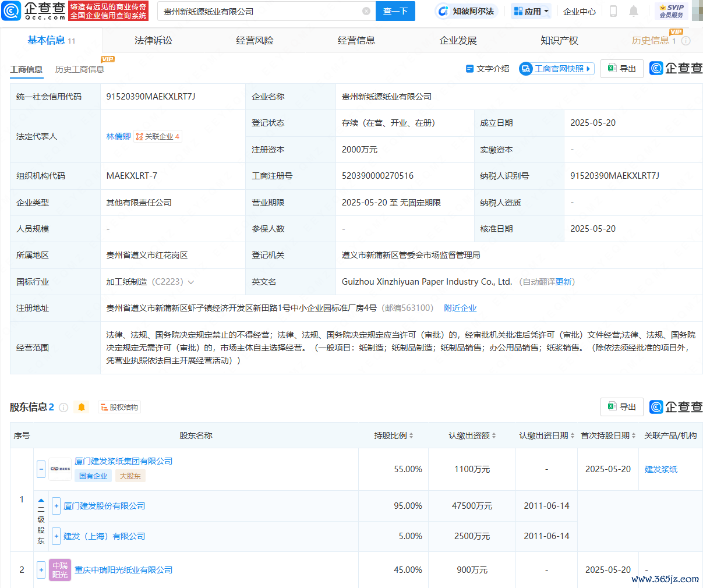The width and height of the screenshot is (703, 588).
Task: Select registration number 520390000270516
Action: [x=377, y=176]
